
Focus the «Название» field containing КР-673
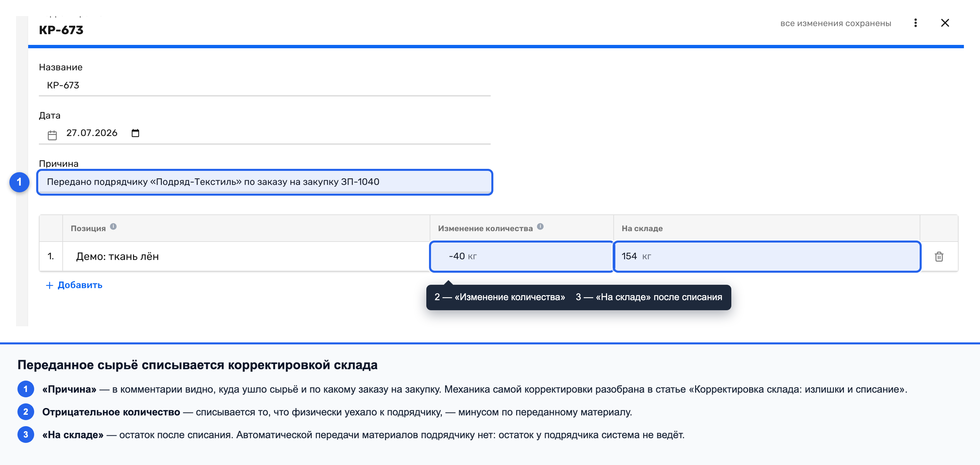(265, 85)
